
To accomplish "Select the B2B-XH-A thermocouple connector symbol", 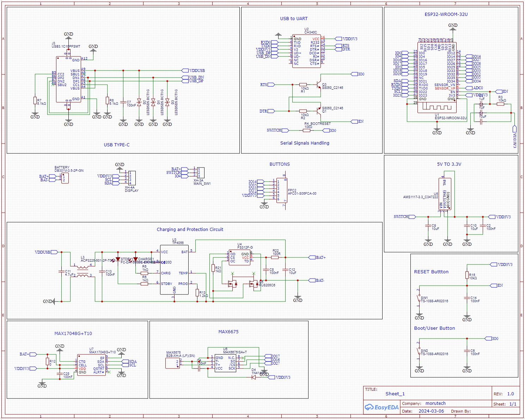I will [x=172, y=363].
